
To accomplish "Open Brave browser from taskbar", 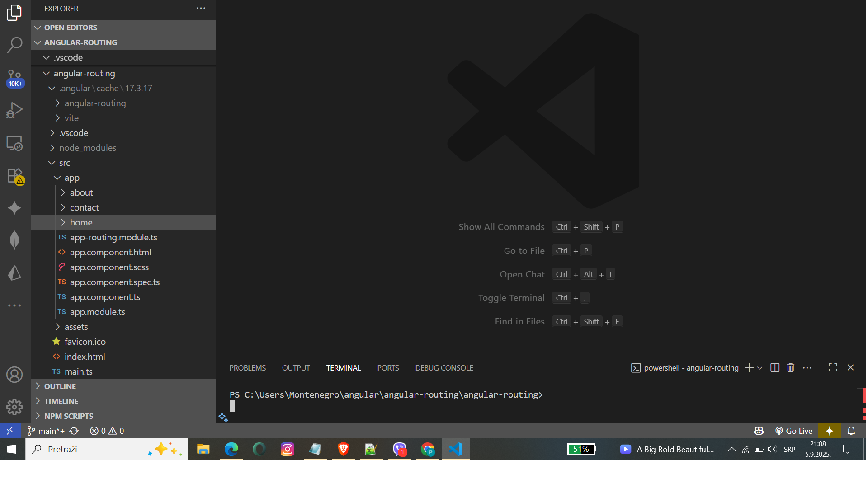I will tap(344, 449).
